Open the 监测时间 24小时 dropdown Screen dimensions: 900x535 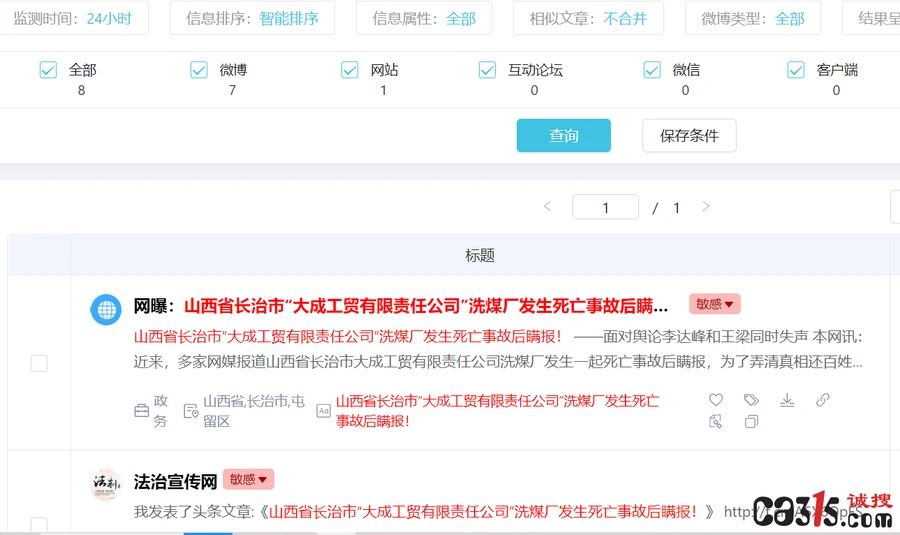(x=73, y=18)
